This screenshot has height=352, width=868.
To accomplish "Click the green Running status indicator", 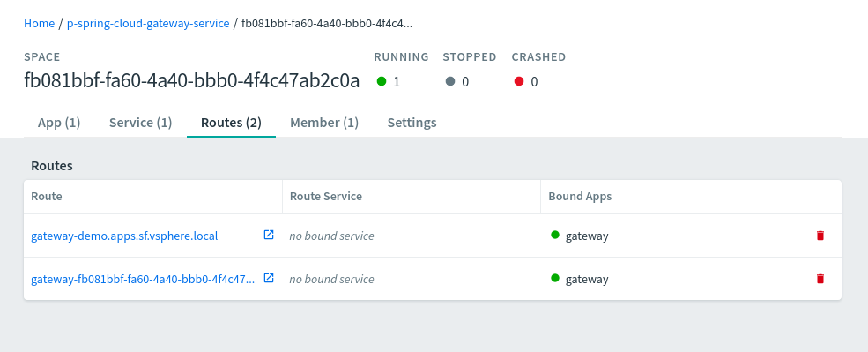I will click(x=382, y=81).
